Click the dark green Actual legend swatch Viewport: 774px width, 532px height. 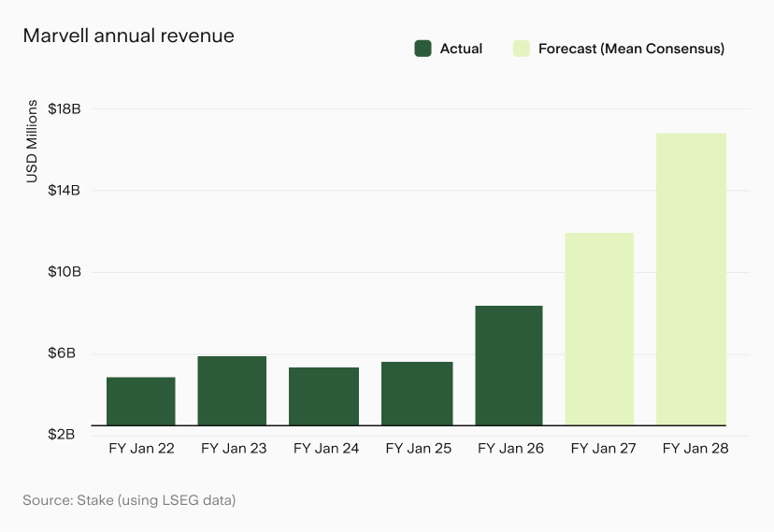tap(423, 49)
